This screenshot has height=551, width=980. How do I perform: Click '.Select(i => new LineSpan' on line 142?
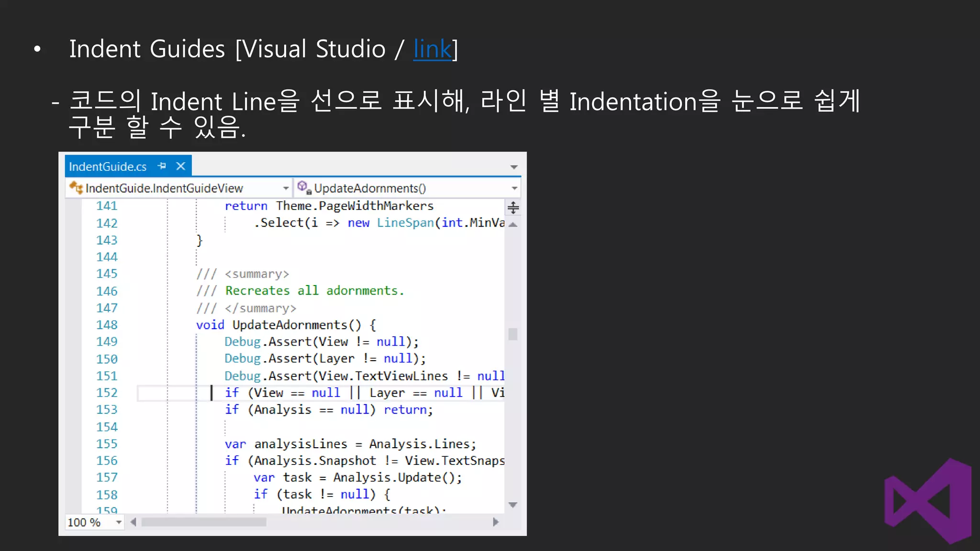tap(344, 223)
